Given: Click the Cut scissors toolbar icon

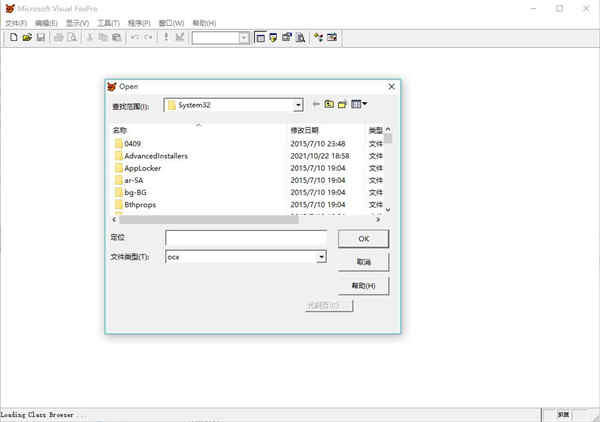Looking at the screenshot, I should (90, 37).
